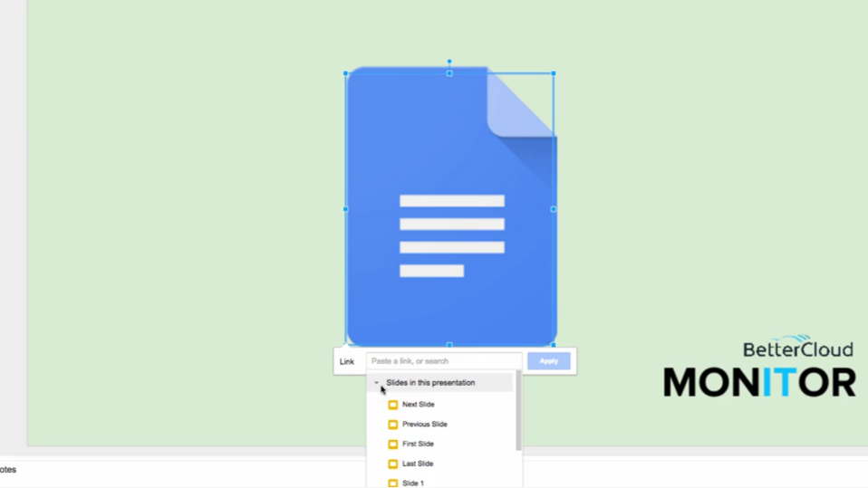868x488 pixels.
Task: Click the top-right corner handle of the image
Action: [x=554, y=73]
